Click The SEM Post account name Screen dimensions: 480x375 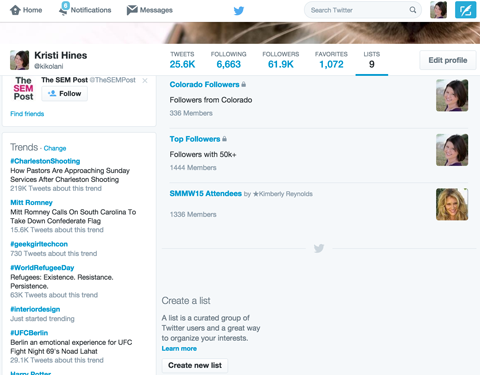65,80
